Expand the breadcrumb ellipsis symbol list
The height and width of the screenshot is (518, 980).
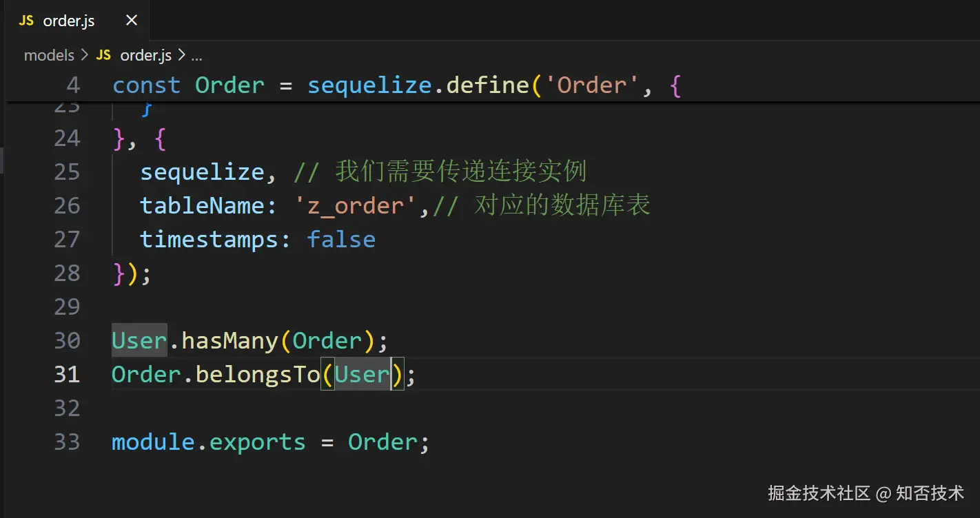(196, 55)
